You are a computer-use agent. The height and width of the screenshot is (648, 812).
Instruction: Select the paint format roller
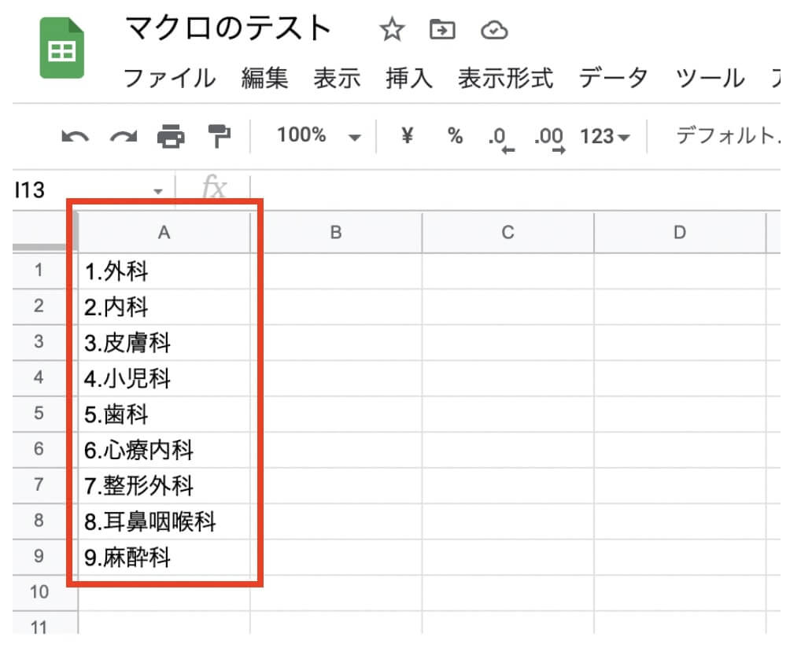coord(219,135)
